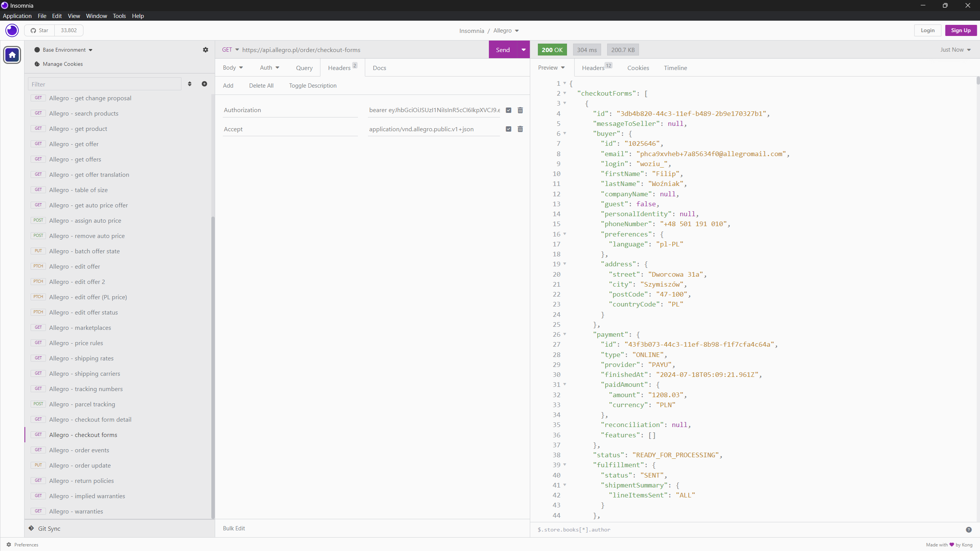
Task: Click the Bulk Edit button
Action: click(x=234, y=528)
